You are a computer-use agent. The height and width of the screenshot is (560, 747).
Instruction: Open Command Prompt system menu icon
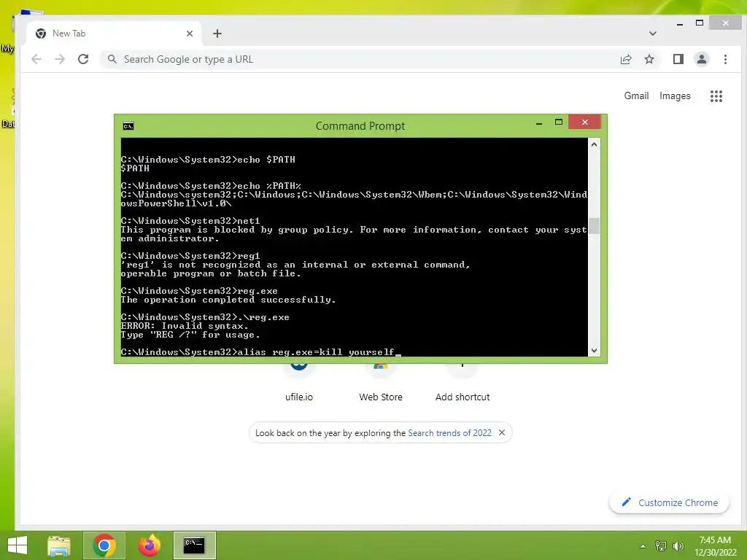point(128,126)
